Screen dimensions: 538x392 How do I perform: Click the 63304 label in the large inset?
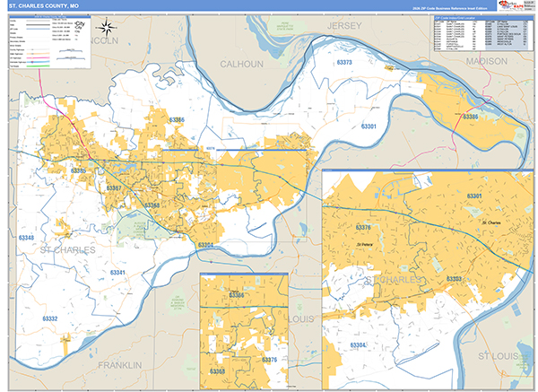pos(358,344)
